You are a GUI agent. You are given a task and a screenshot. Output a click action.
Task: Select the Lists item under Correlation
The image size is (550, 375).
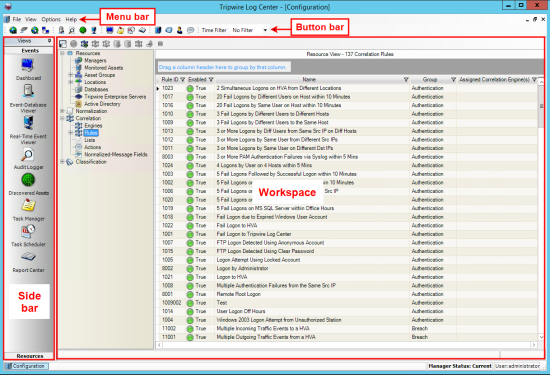click(89, 140)
